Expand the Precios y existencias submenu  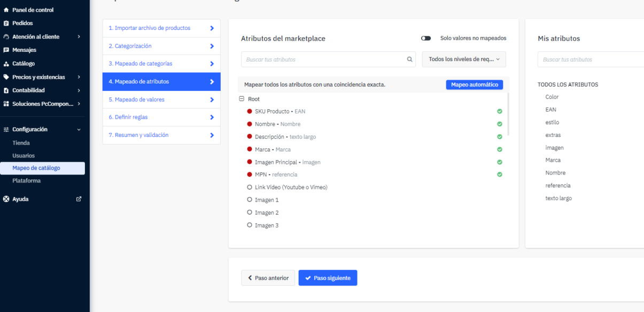tap(79, 77)
